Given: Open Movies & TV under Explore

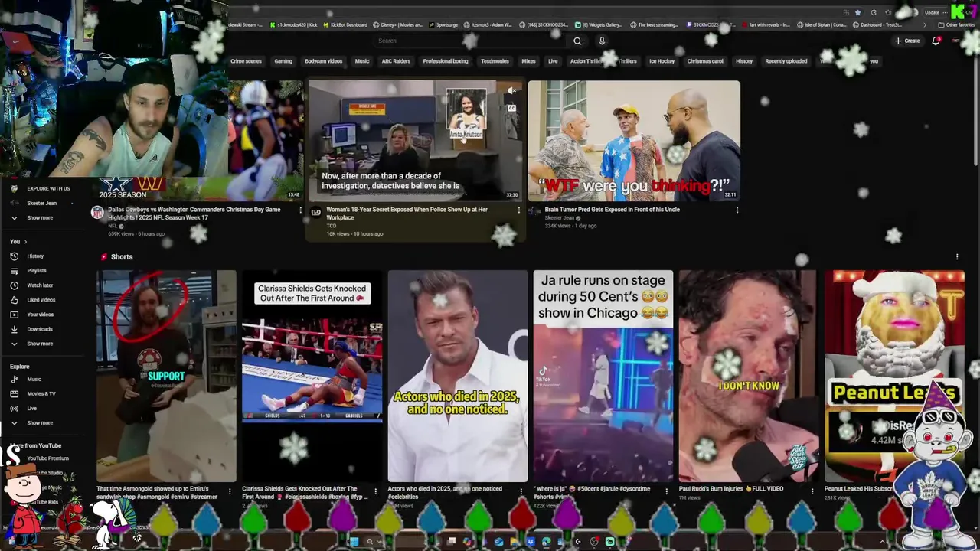Looking at the screenshot, I should [41, 394].
